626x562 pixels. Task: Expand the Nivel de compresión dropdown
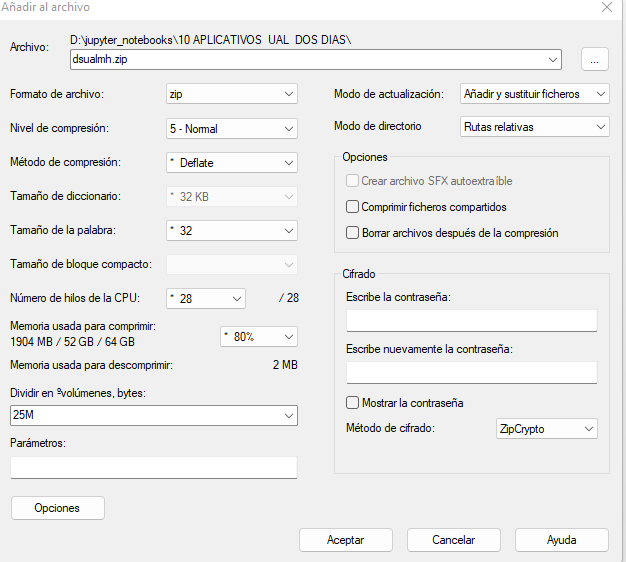(x=231, y=129)
